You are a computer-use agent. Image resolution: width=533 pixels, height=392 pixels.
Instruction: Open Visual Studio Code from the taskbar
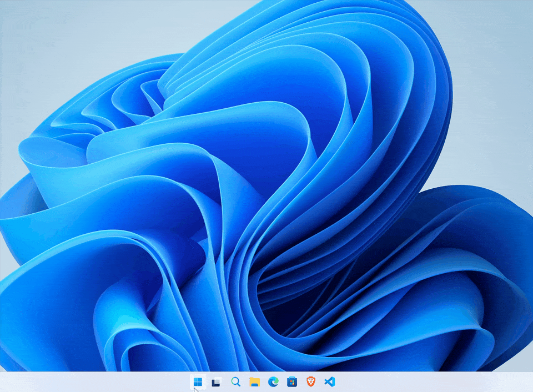click(x=330, y=382)
